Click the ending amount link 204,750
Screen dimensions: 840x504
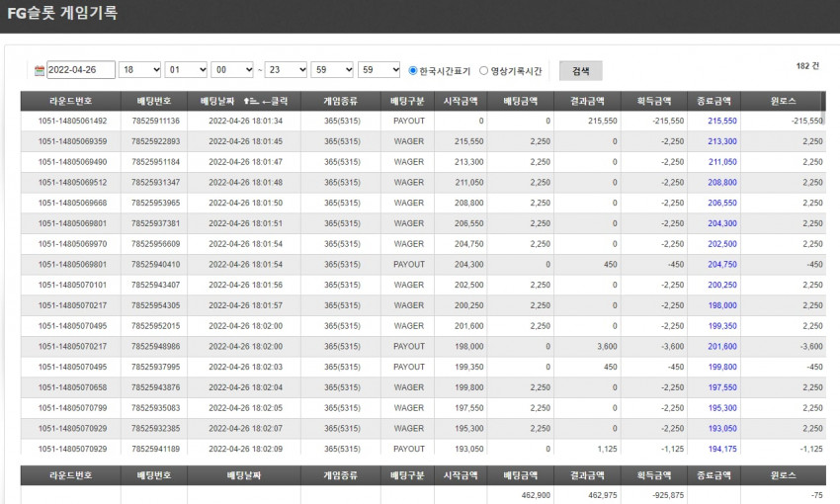(722, 265)
